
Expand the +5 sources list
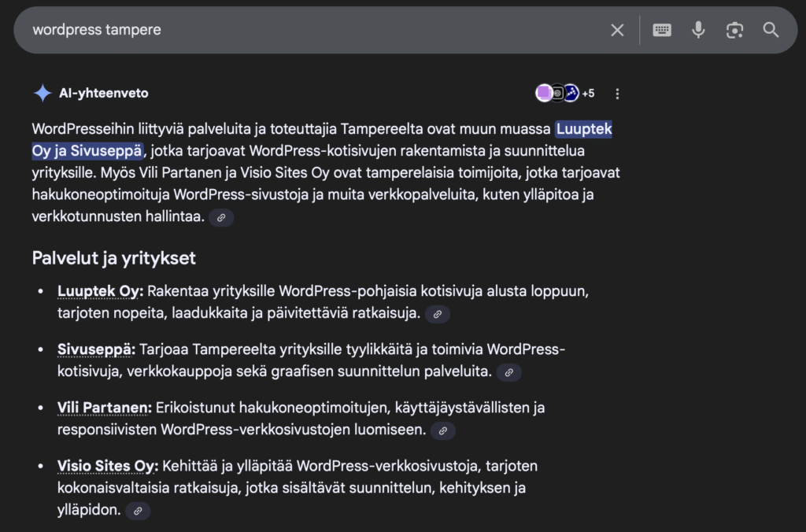tap(588, 94)
